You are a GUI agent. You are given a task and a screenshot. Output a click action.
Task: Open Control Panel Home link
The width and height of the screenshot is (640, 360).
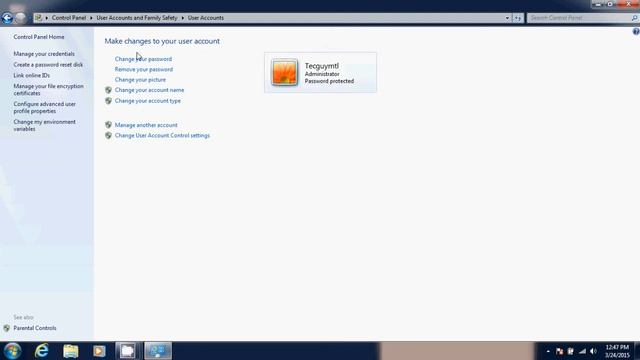(39, 37)
